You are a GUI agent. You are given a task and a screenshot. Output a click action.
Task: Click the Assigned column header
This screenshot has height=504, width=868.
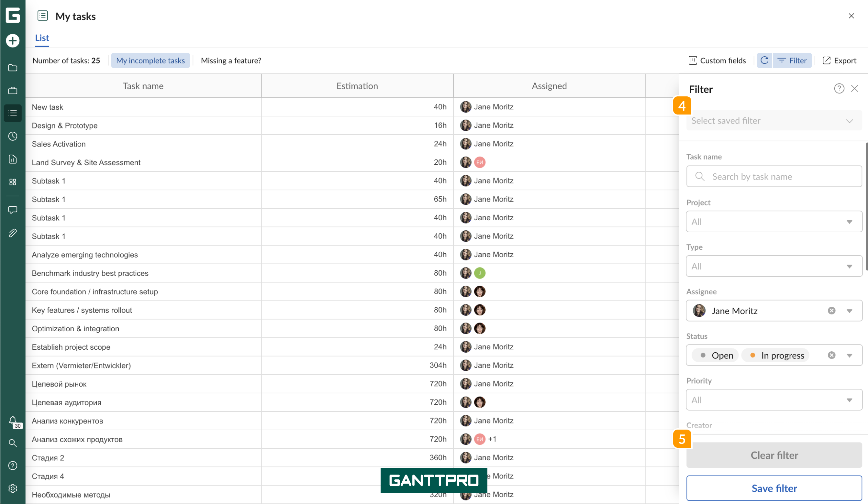[550, 86]
